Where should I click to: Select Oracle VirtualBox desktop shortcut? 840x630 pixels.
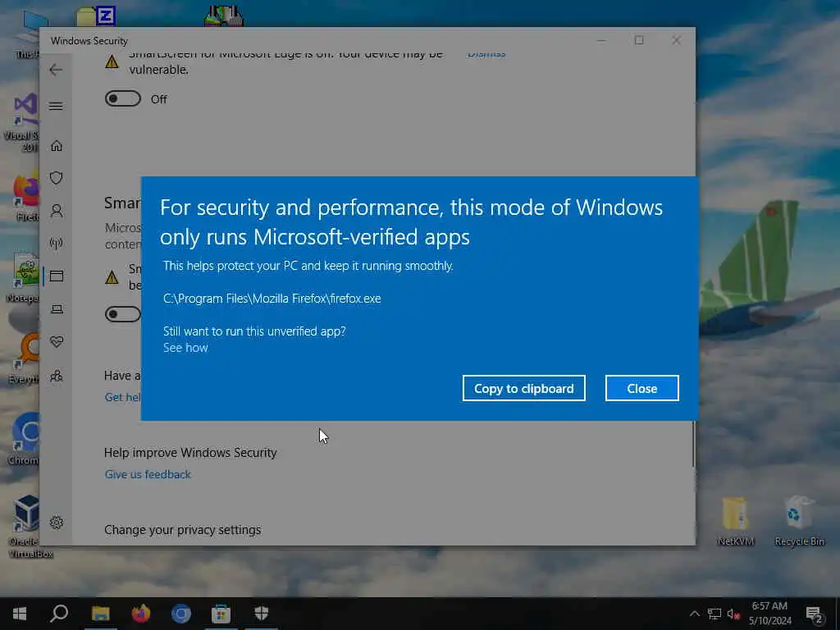[x=25, y=527]
